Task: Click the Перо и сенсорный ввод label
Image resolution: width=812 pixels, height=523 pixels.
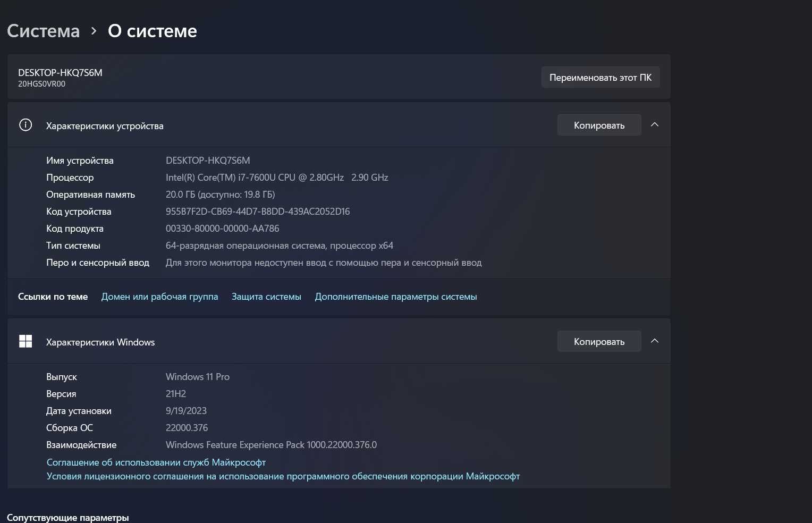Action: coord(98,263)
